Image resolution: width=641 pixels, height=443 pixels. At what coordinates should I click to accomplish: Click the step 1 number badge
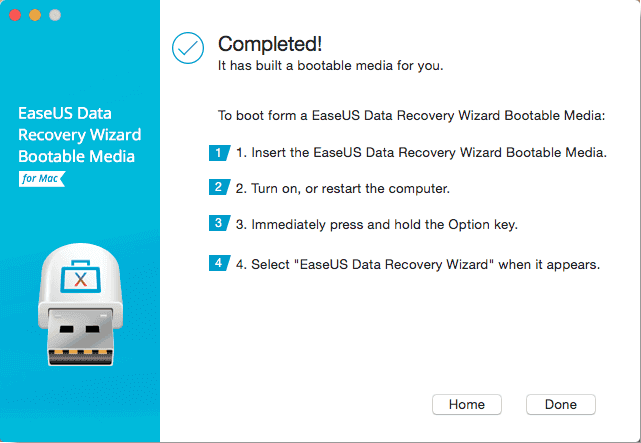(x=219, y=153)
